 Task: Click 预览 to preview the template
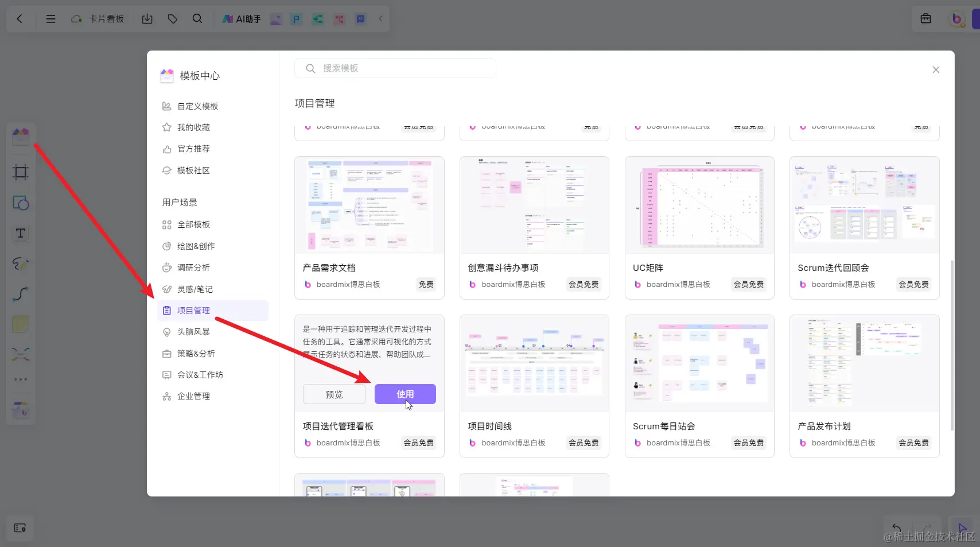click(x=334, y=394)
